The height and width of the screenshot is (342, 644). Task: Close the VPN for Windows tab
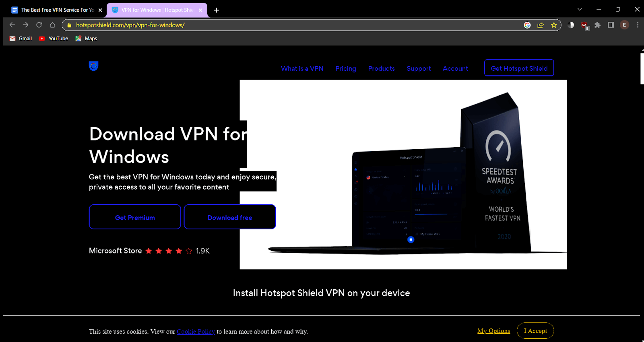pyautogui.click(x=200, y=10)
